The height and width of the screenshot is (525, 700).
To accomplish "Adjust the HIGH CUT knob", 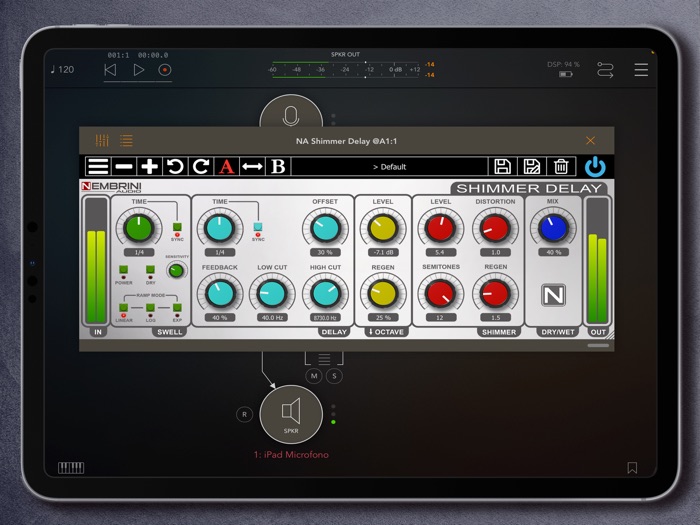I will 325,294.
